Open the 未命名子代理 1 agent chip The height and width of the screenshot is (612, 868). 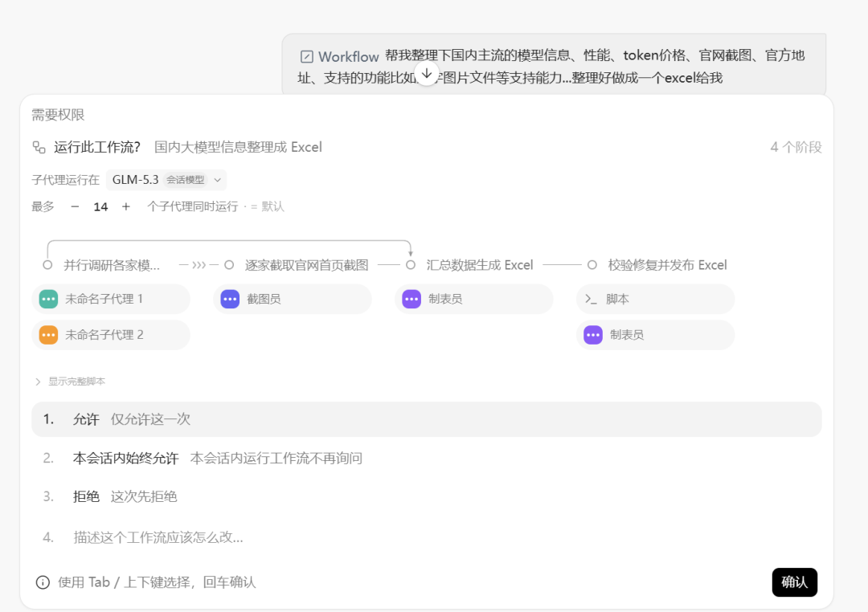[x=111, y=299]
